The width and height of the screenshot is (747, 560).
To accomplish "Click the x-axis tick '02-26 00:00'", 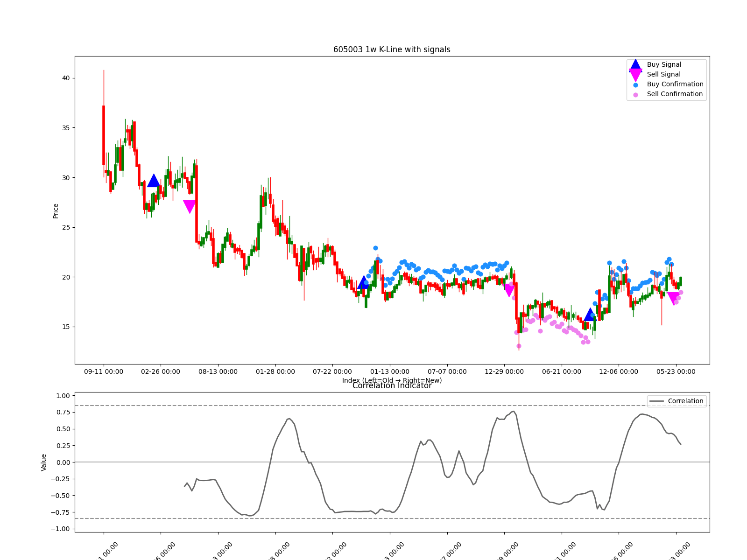I will [x=161, y=372].
